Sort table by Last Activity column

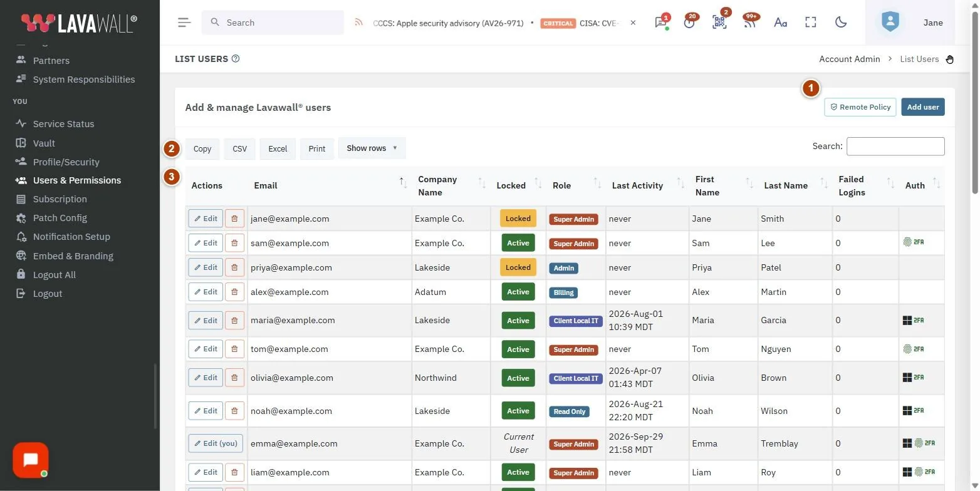pyautogui.click(x=647, y=185)
